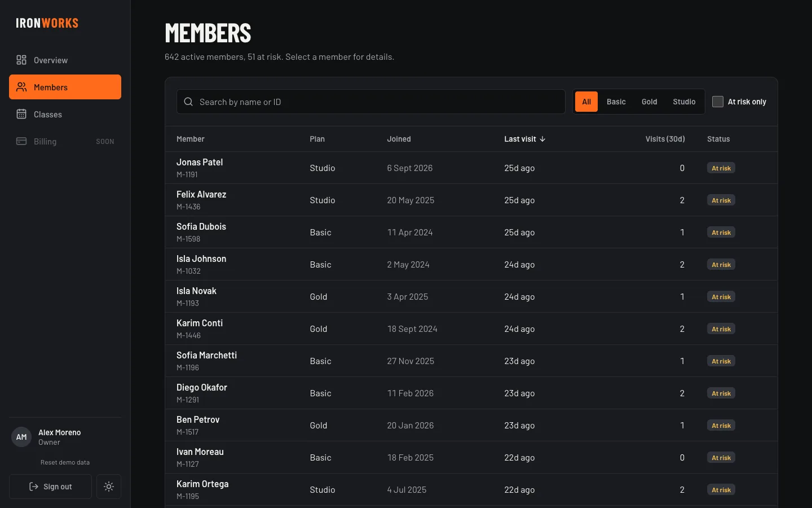Image resolution: width=812 pixels, height=508 pixels.
Task: Sort the table by Visits (30d) header
Action: pos(665,139)
